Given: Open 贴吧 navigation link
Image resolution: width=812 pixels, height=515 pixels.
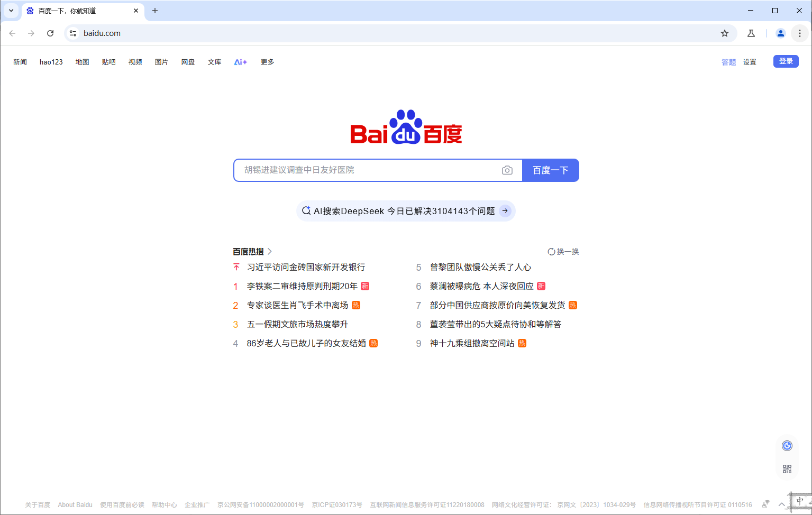Looking at the screenshot, I should [x=108, y=62].
